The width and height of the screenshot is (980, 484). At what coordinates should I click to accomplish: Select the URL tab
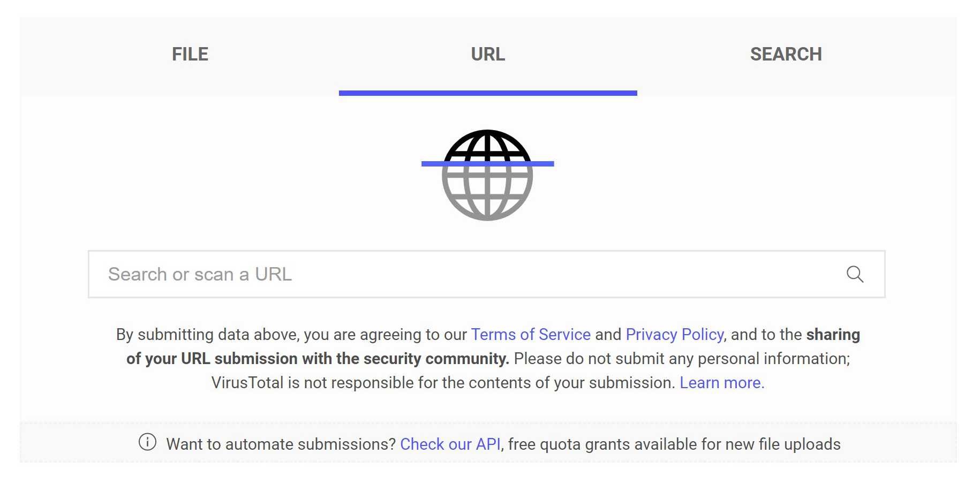(488, 55)
